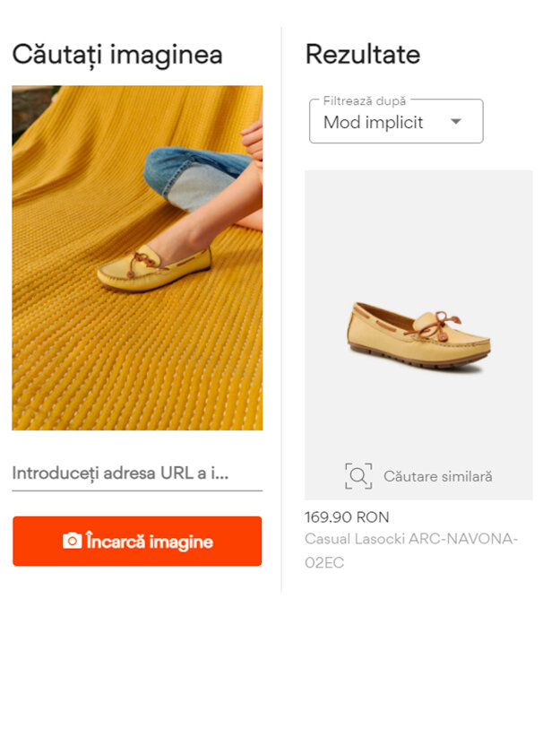Click the camera icon on upload button
560x755 pixels.
pos(72,541)
